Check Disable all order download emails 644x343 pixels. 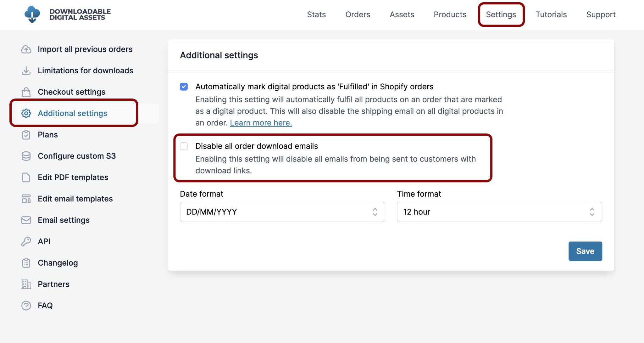(x=184, y=146)
